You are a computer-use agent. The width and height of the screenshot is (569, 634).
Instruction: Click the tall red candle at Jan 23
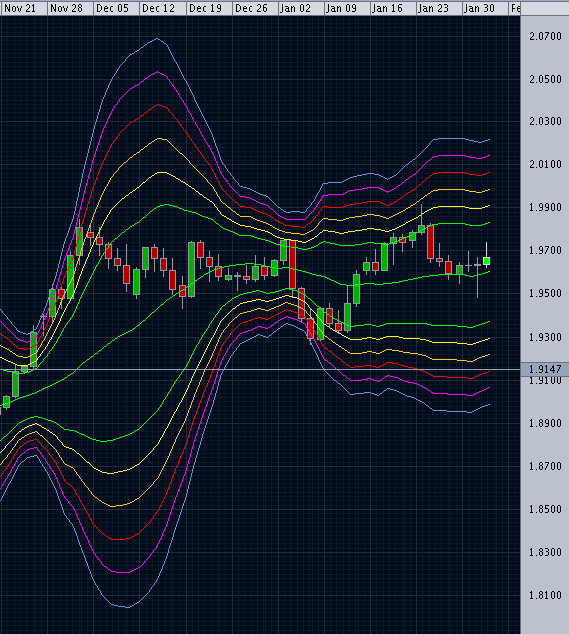430,242
